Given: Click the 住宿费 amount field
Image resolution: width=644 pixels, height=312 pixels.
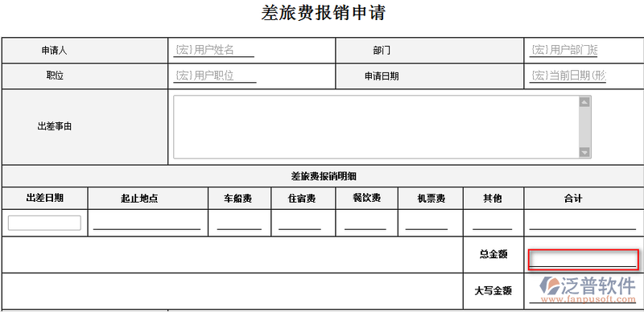Looking at the screenshot, I should tap(299, 224).
